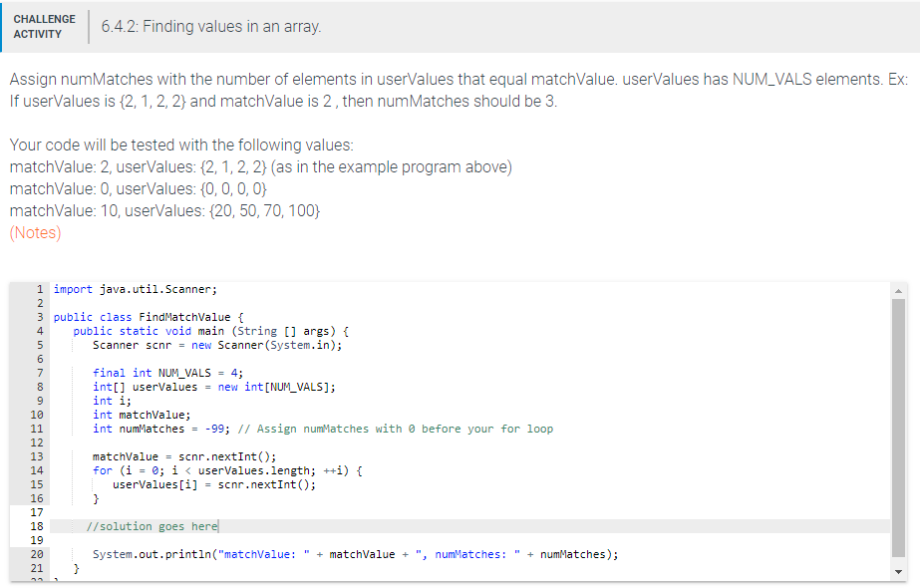Select line number 1 beside the import statement
This screenshot has height=588, width=920.
point(38,289)
